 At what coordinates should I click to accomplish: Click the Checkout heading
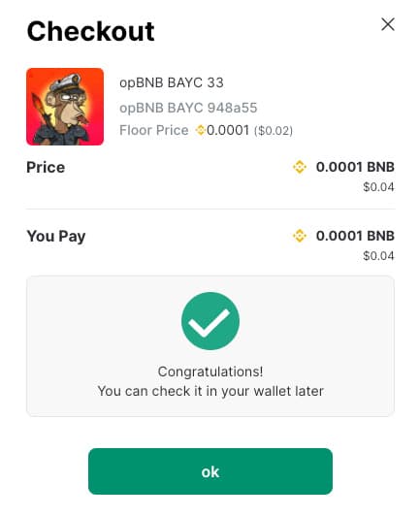90,31
